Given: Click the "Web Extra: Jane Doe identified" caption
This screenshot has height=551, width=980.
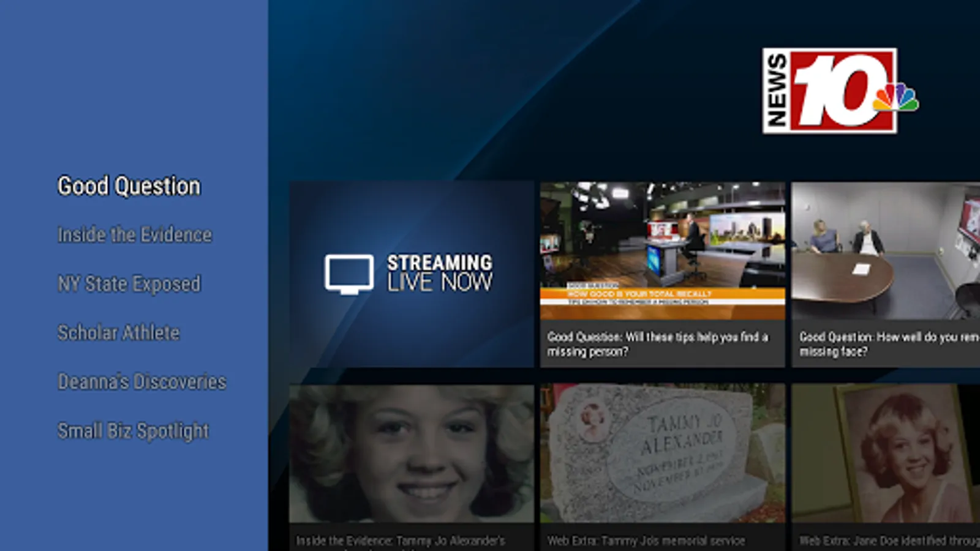Looking at the screenshot, I should coord(889,541).
